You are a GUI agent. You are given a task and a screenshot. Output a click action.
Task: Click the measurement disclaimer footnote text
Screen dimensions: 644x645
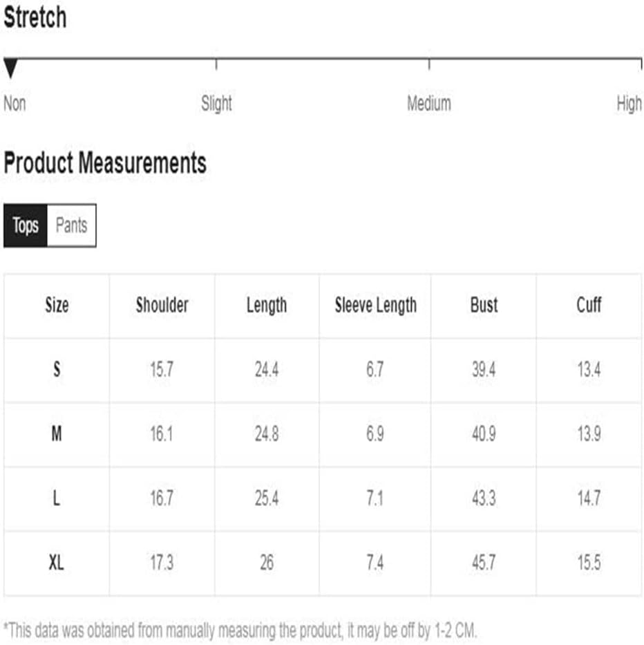coord(240,630)
